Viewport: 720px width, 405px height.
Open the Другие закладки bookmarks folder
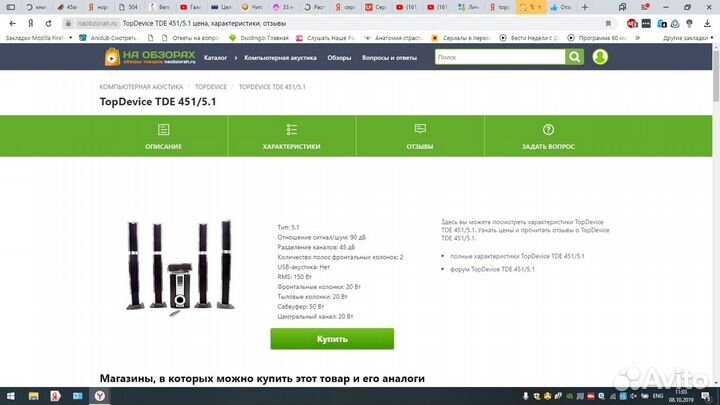tap(686, 38)
